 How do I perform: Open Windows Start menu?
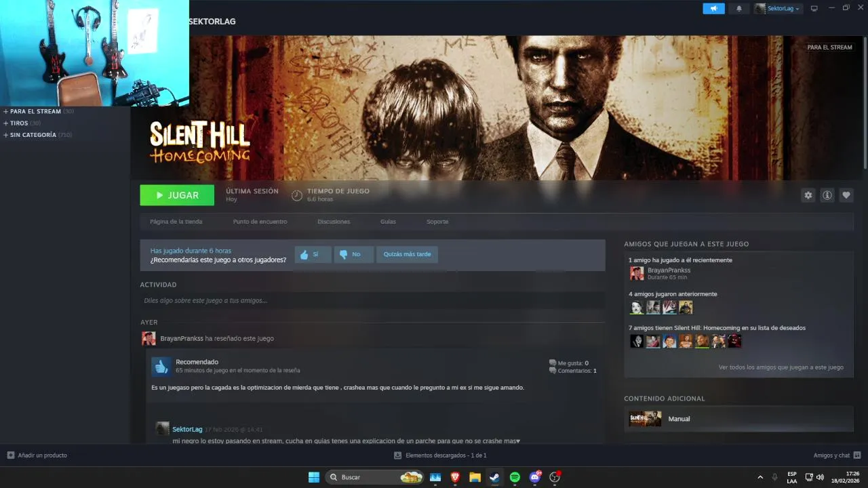point(314,477)
